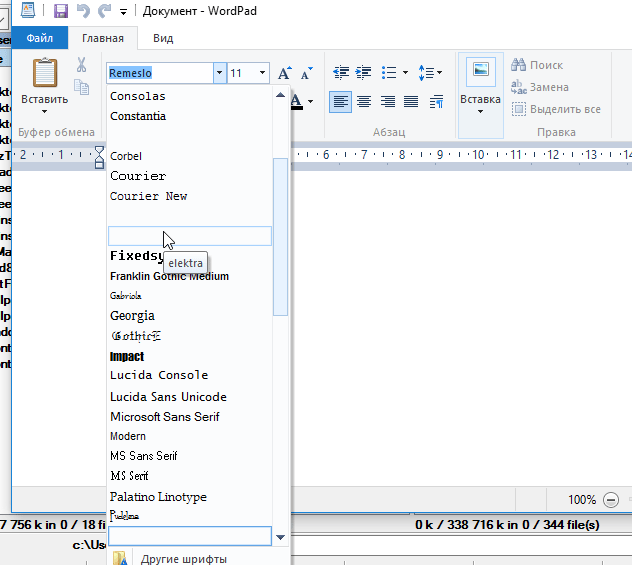The width and height of the screenshot is (632, 565).
Task: Toggle center alignment
Action: coord(364,102)
